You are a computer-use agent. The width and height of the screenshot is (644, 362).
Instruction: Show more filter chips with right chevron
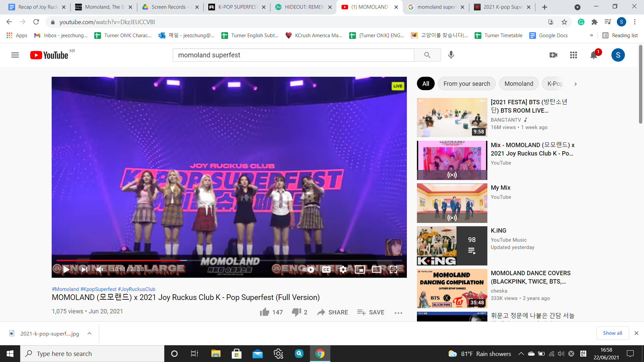(x=576, y=84)
